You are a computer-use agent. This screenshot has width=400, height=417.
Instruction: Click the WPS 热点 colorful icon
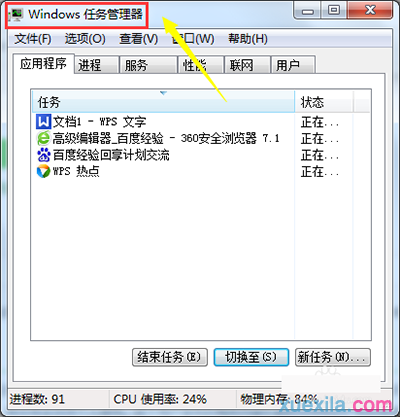click(43, 171)
